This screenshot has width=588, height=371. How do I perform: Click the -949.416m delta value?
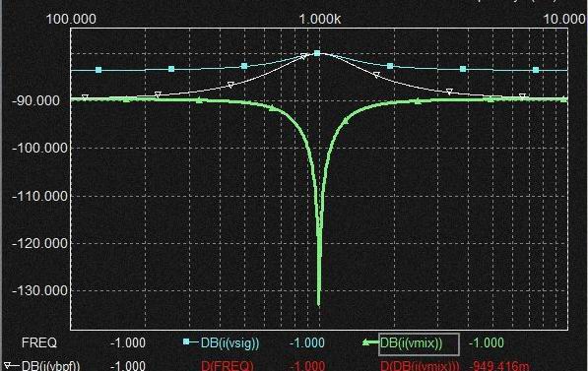pyautogui.click(x=499, y=366)
